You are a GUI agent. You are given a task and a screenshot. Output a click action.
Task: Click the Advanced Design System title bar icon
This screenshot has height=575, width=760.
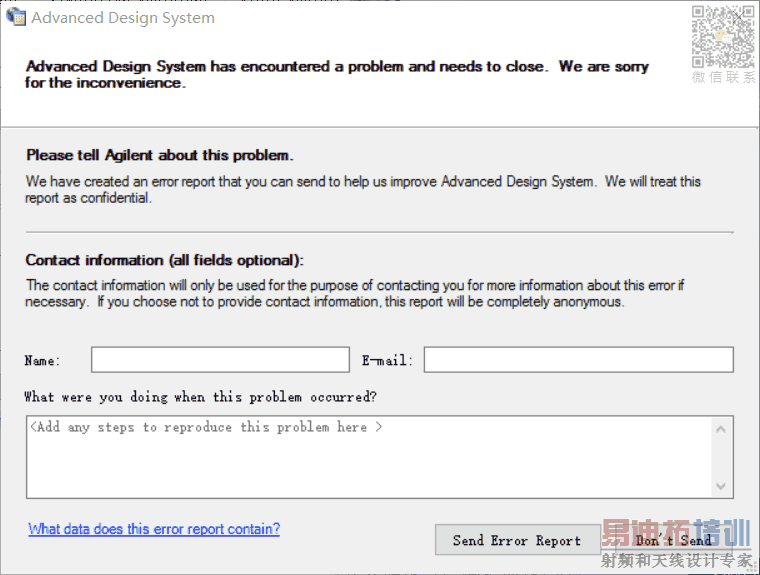tap(16, 17)
